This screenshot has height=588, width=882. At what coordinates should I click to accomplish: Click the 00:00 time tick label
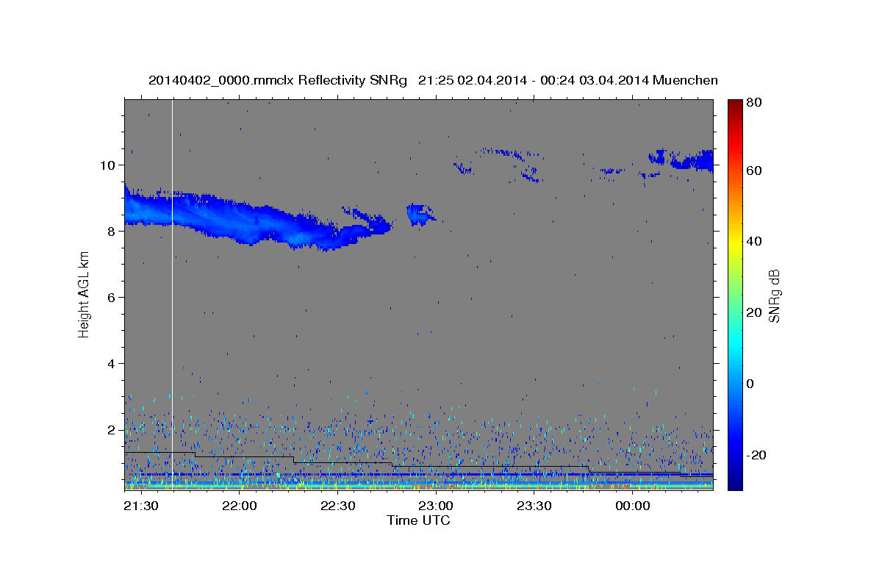click(632, 506)
